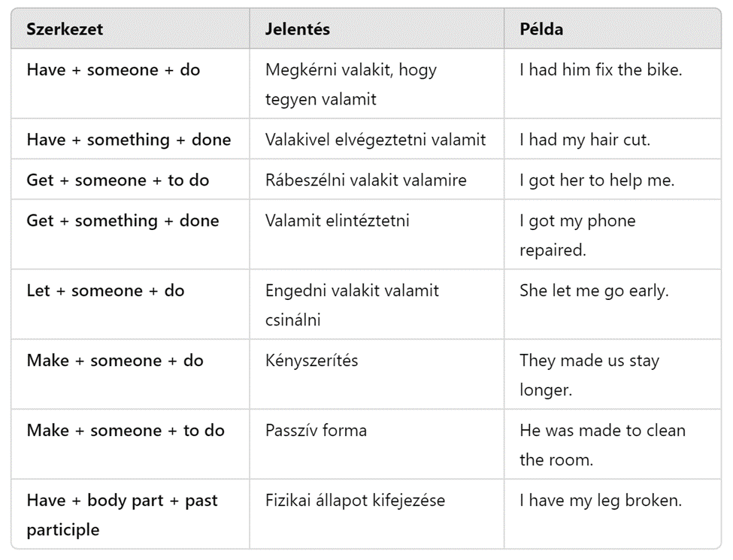Select the "Have + someone + do" cell
This screenshot has height=560, width=733.
(114, 70)
